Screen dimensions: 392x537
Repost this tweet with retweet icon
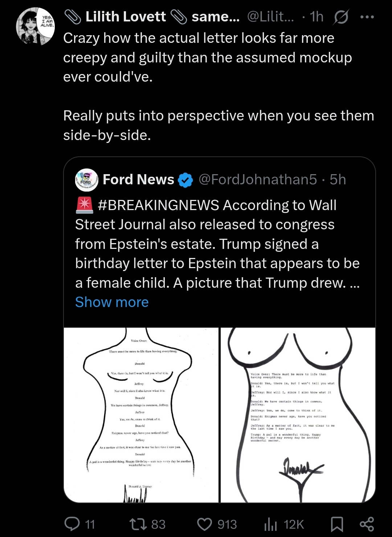coord(138,524)
